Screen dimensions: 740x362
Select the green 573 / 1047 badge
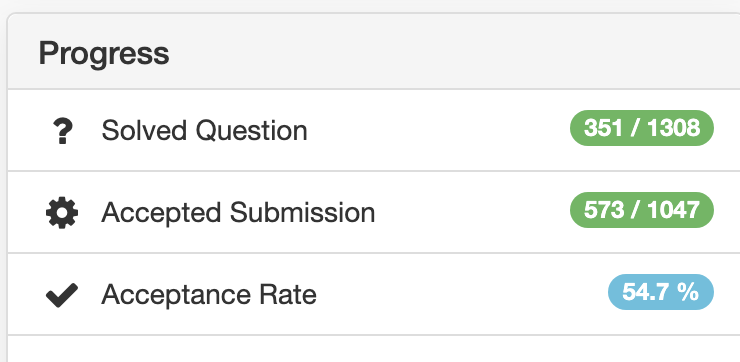(642, 210)
